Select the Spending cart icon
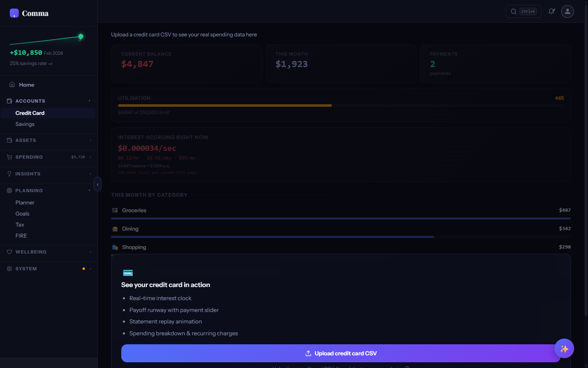 click(9, 157)
